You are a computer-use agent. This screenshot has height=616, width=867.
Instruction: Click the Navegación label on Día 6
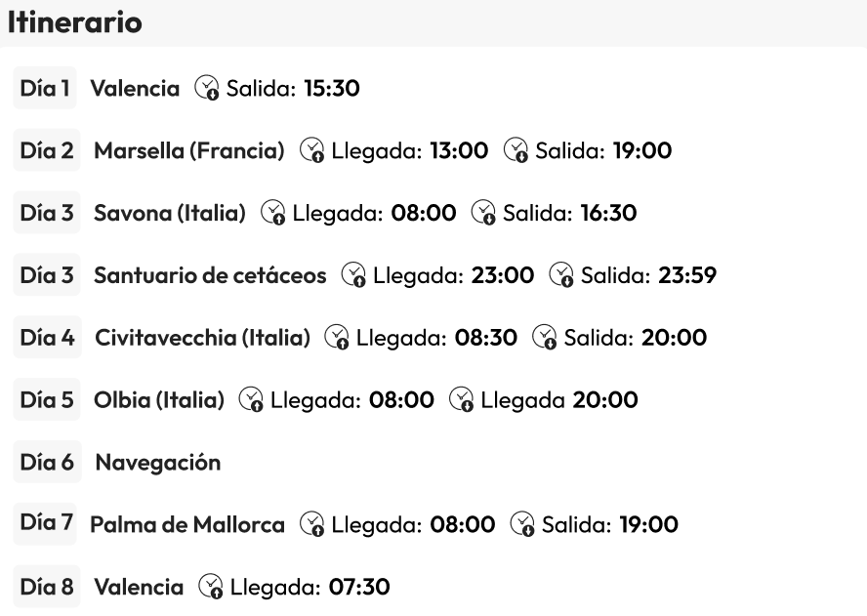tap(158, 463)
